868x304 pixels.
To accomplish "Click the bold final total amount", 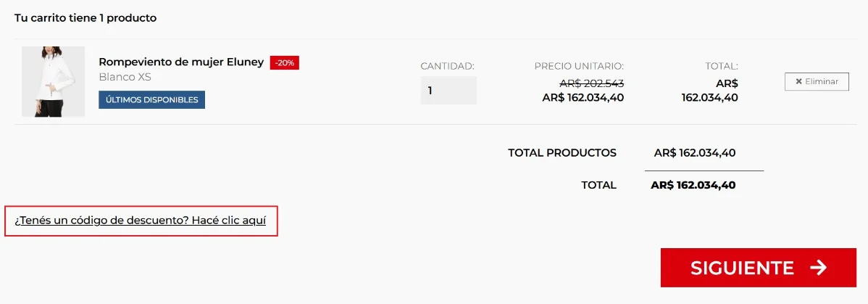I will [693, 185].
